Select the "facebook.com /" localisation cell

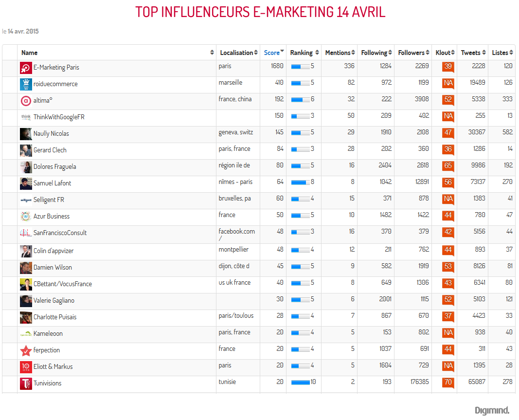237,235
